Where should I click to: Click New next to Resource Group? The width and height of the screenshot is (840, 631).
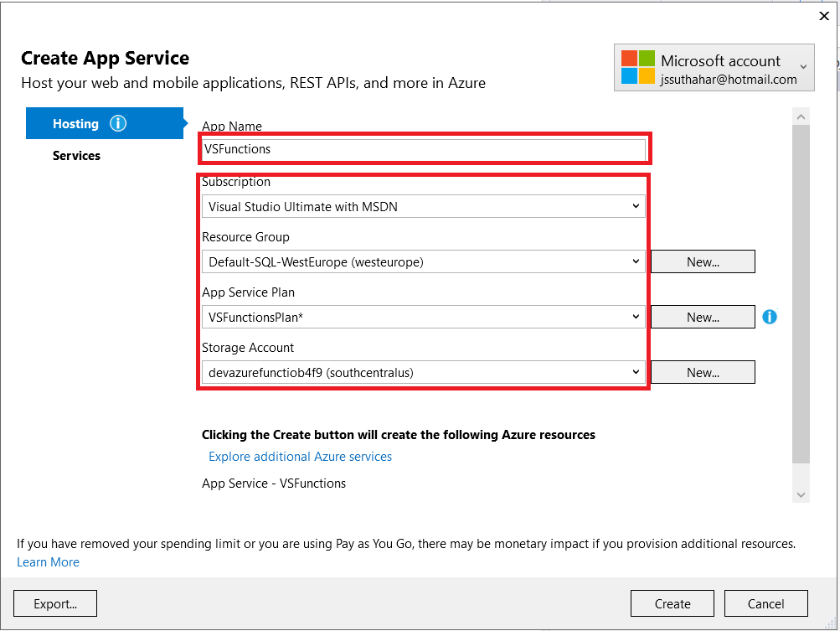tap(703, 261)
